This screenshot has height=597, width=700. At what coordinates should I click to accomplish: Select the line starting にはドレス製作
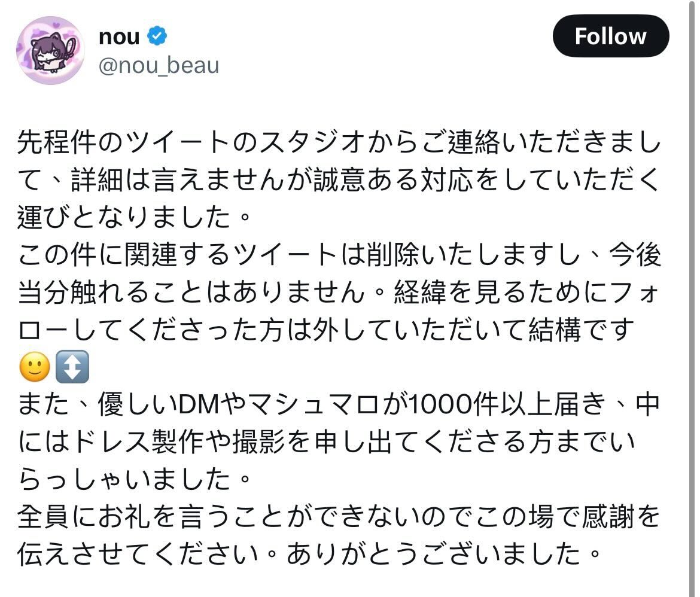coord(326,441)
